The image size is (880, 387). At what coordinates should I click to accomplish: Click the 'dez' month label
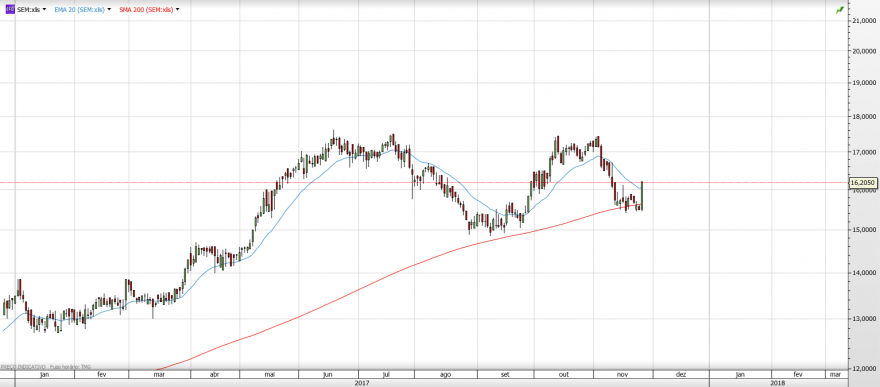point(681,374)
